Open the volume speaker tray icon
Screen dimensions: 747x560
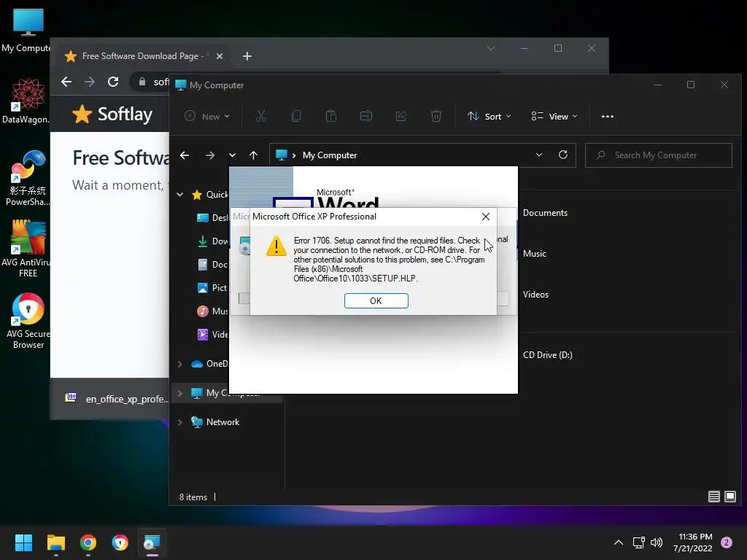657,542
